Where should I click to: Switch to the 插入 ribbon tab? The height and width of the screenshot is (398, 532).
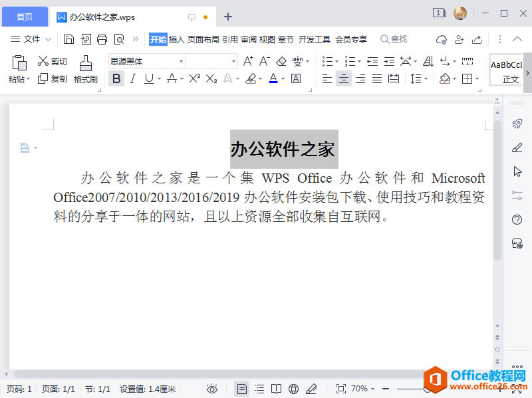[176, 39]
